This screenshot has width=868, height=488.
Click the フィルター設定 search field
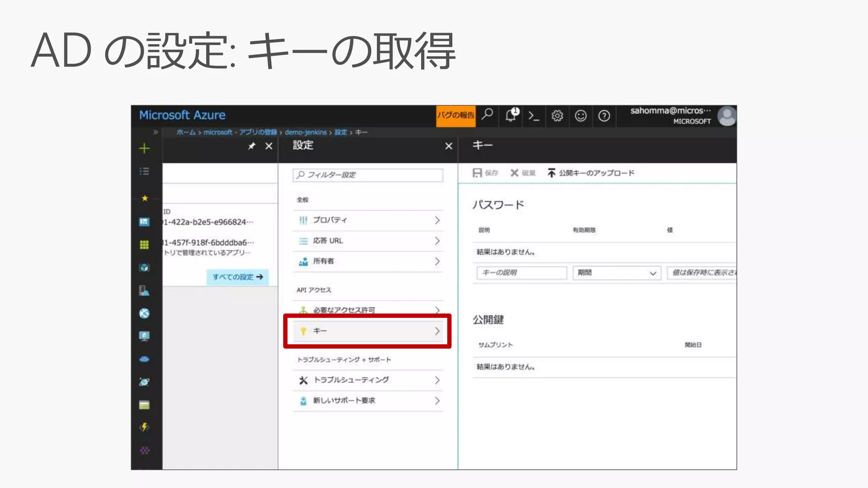[367, 175]
